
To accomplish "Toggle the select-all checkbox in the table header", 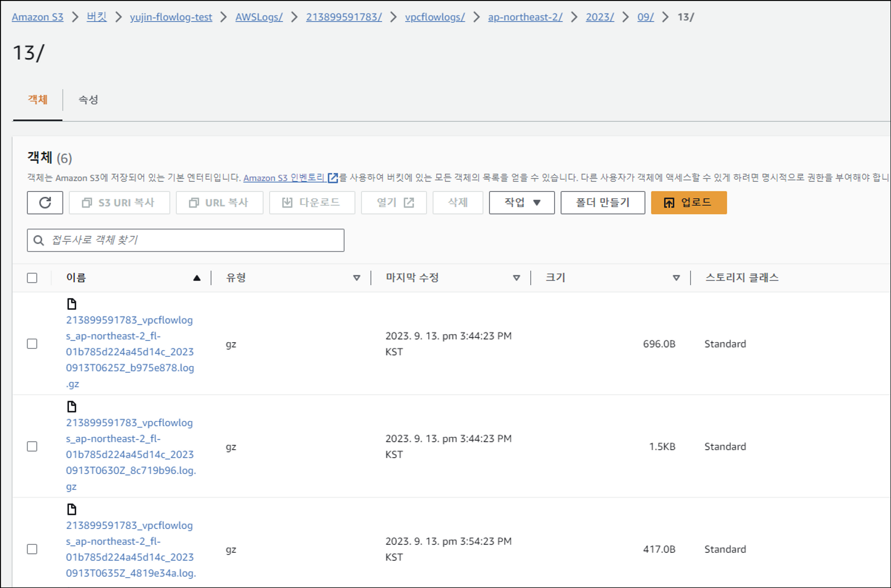I will [32, 278].
